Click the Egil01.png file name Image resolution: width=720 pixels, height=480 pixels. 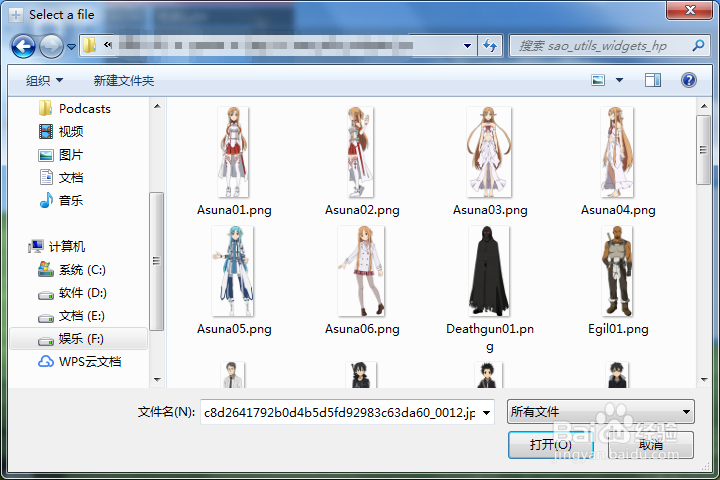[618, 329]
